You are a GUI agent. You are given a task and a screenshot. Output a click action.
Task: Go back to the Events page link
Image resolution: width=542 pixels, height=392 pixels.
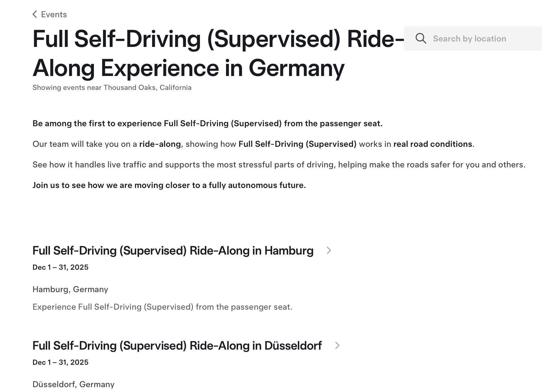point(54,15)
